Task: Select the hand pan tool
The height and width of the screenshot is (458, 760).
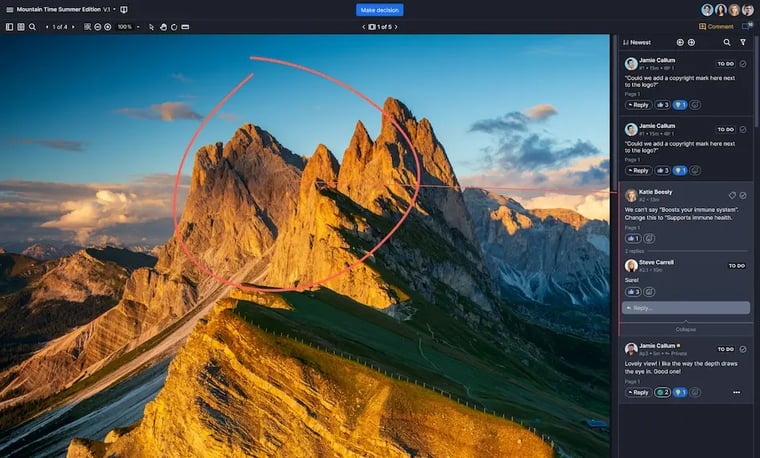Action: pyautogui.click(x=164, y=27)
